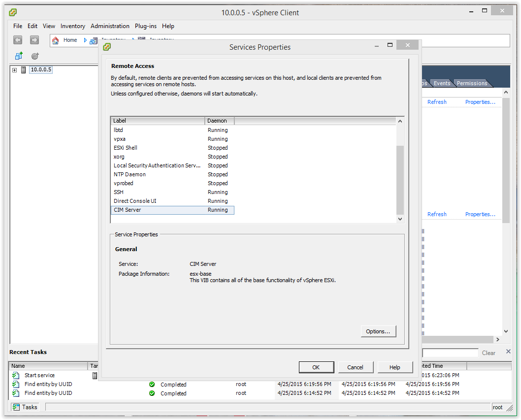Click the icon of first Find entity by UUID task
The height and width of the screenshot is (420, 521).
pos(16,384)
